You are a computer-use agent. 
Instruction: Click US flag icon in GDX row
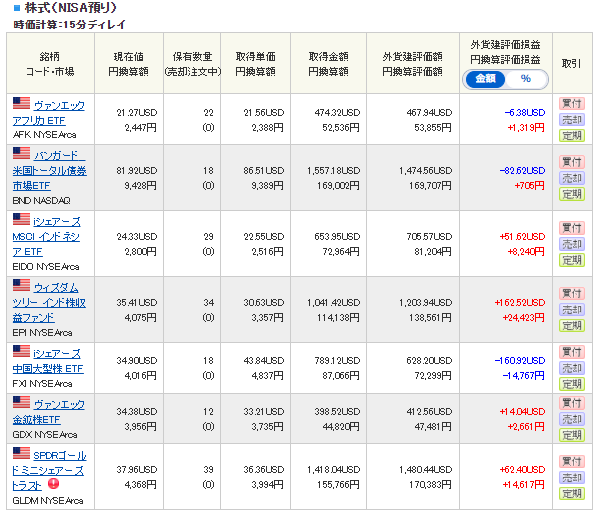pos(21,402)
